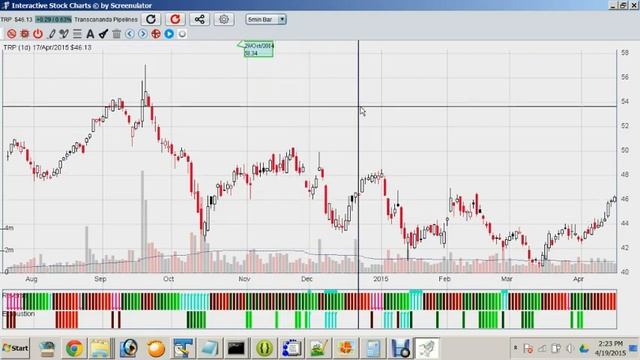The image size is (640, 360).
Task: Click the red power icon
Action: (x=38, y=34)
